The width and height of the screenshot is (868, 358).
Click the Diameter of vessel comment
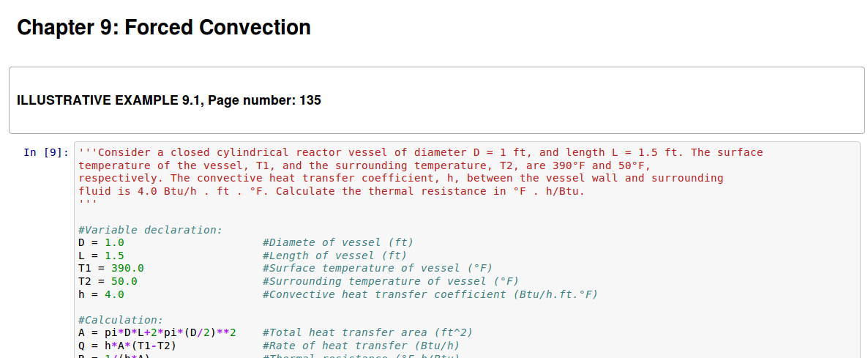[337, 242]
